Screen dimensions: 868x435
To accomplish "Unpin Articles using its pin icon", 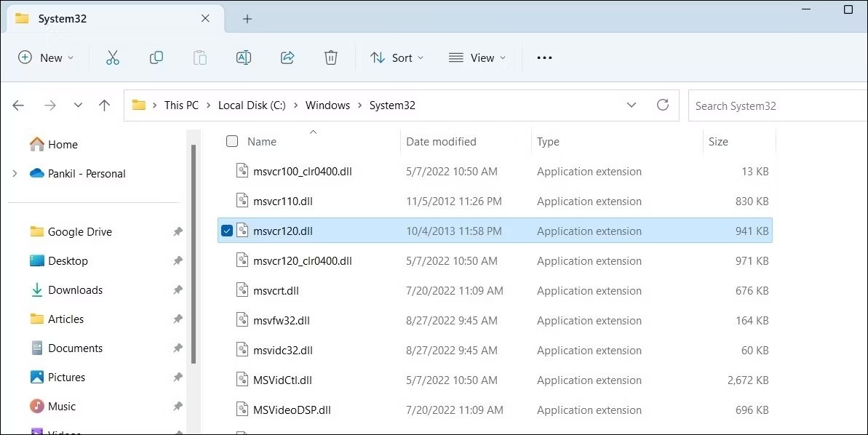I will pyautogui.click(x=178, y=319).
